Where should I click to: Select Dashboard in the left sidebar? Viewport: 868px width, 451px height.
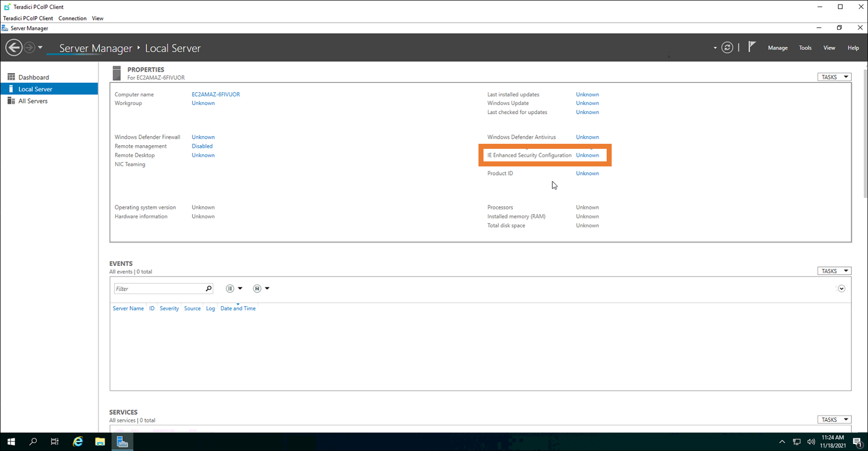34,77
